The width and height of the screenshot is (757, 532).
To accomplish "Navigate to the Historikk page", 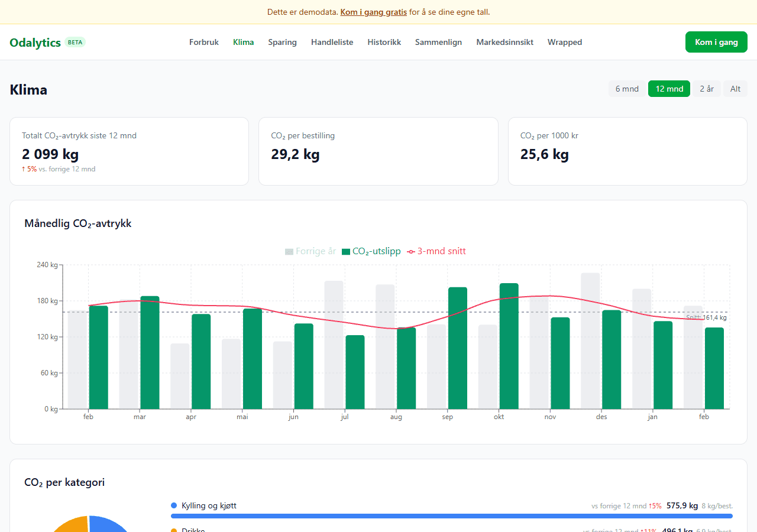I will point(384,43).
